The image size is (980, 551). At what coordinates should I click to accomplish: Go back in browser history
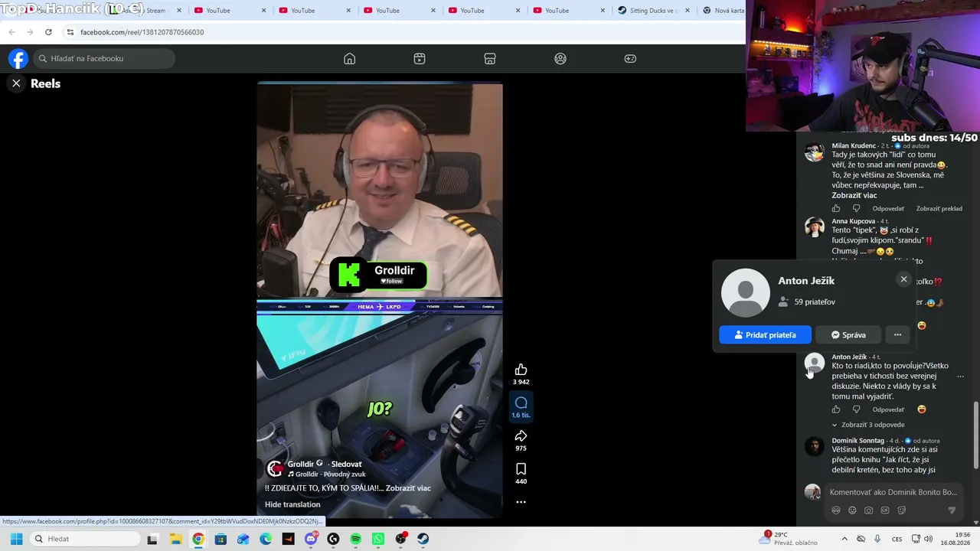point(11,32)
